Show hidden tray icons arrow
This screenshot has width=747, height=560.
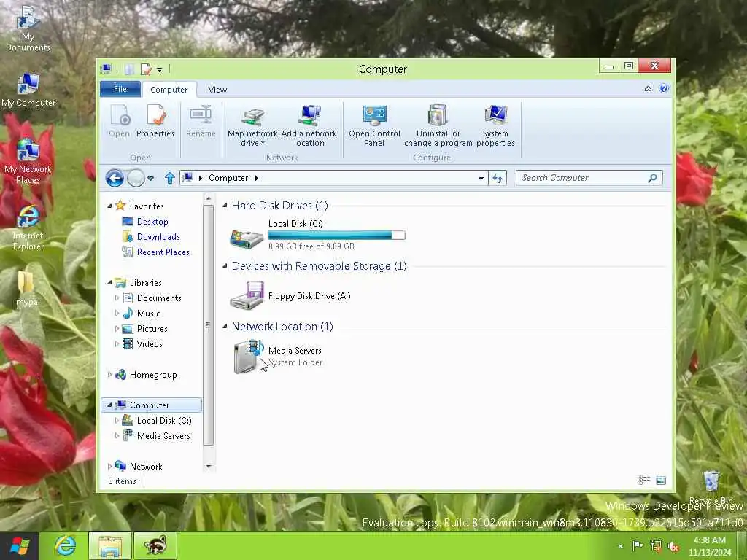pyautogui.click(x=620, y=546)
